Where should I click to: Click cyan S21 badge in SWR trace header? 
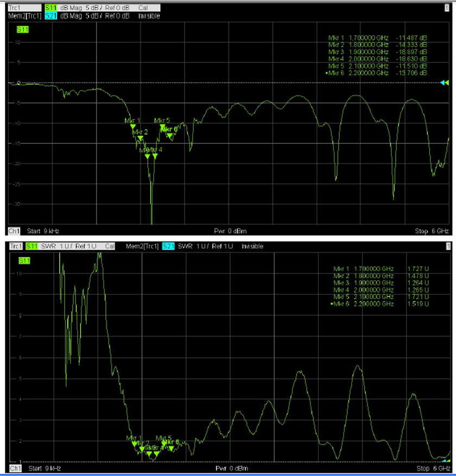[x=168, y=246]
